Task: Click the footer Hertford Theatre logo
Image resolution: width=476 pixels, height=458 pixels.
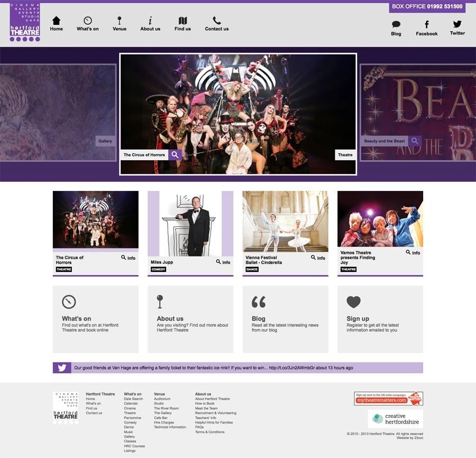Action: pos(66,408)
